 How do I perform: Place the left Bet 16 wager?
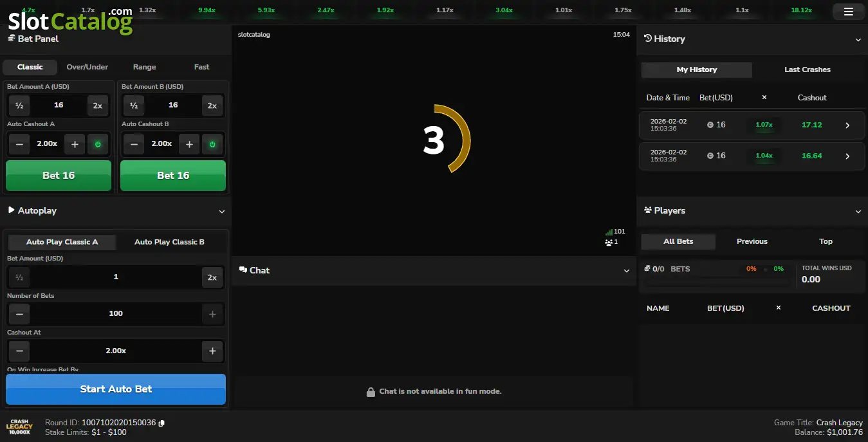(x=59, y=176)
